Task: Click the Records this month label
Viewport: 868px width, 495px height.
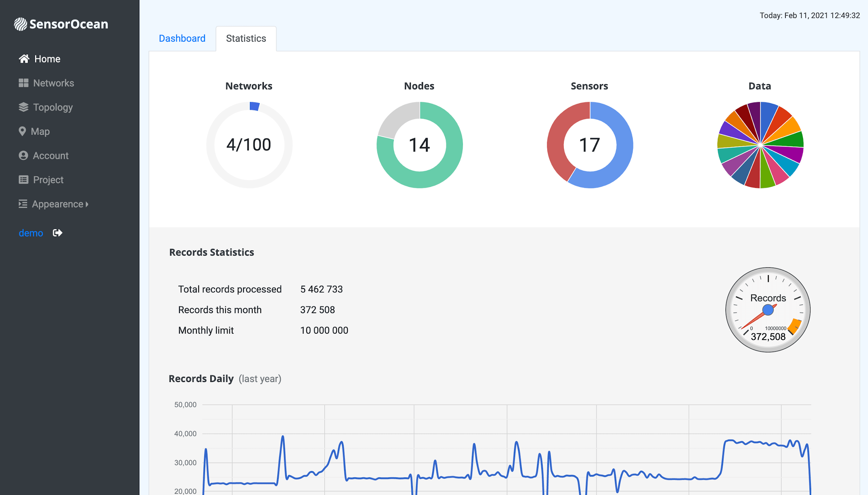Action: click(x=220, y=310)
